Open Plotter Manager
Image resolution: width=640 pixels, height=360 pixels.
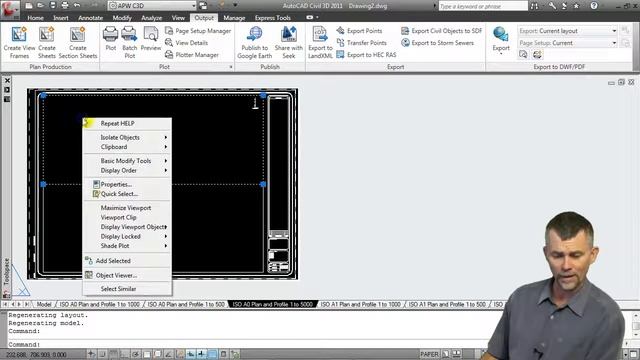(x=192, y=55)
